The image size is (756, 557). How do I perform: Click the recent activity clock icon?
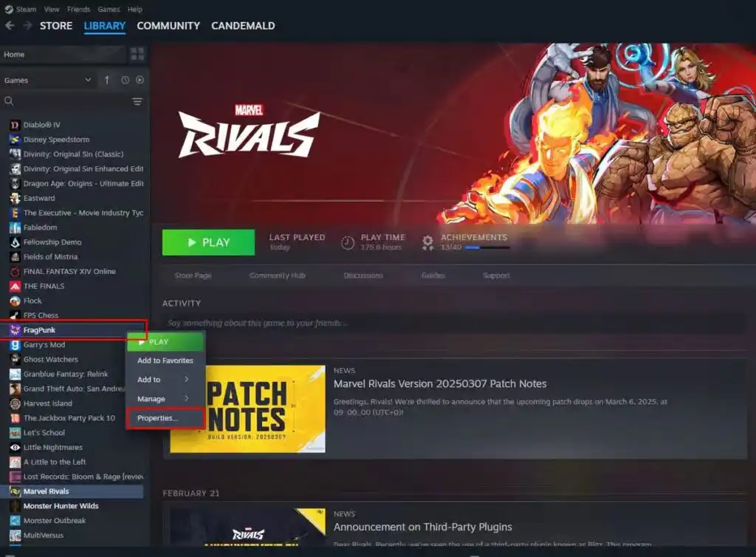(125, 80)
